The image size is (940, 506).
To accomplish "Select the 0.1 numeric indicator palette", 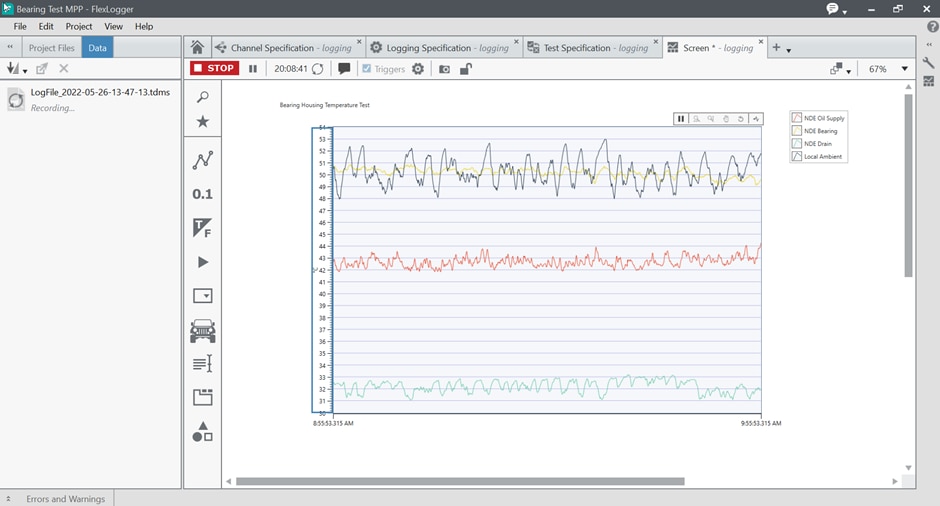I will (x=202, y=194).
